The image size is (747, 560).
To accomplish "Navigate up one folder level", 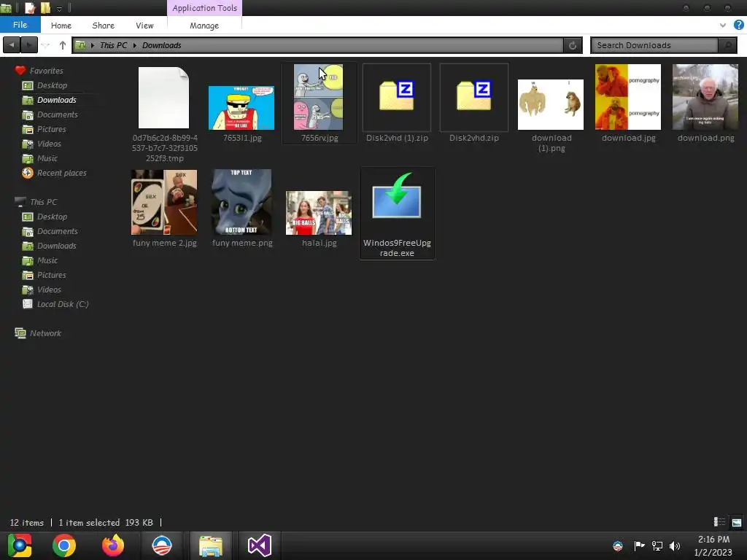I will tap(63, 45).
